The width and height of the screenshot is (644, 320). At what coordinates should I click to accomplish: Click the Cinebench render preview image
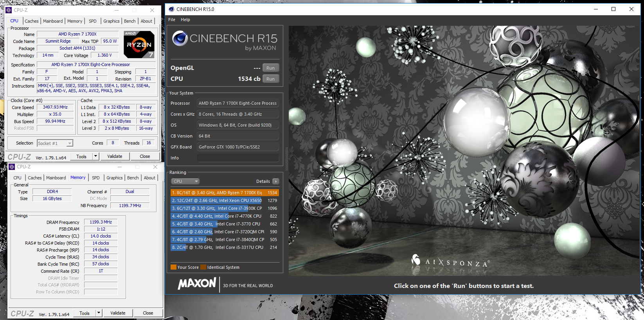[x=464, y=151]
